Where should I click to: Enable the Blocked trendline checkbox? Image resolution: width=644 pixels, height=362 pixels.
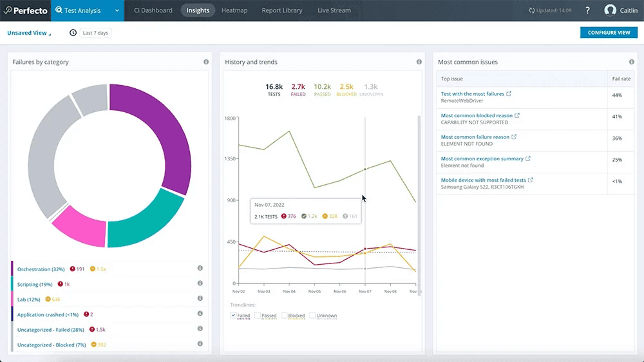(x=284, y=316)
